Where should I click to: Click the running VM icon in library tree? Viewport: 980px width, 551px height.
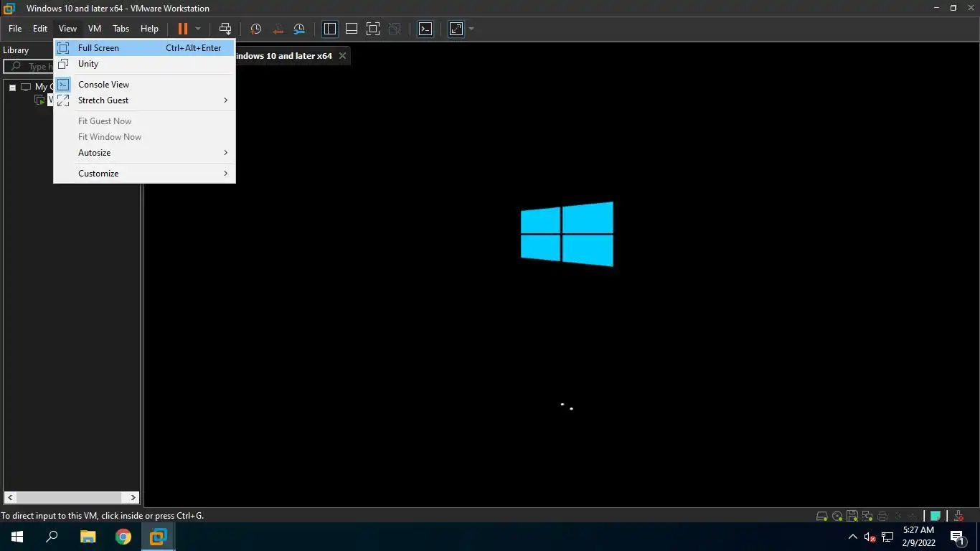coord(39,100)
